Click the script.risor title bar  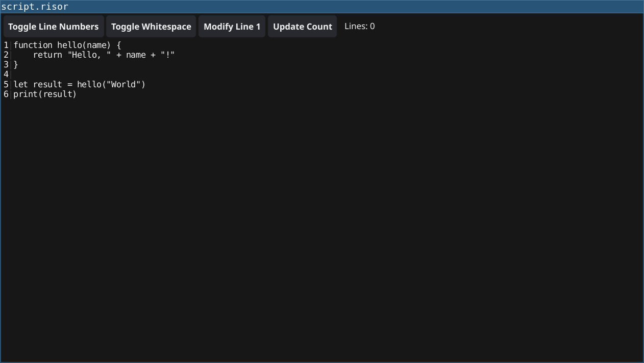(322, 7)
